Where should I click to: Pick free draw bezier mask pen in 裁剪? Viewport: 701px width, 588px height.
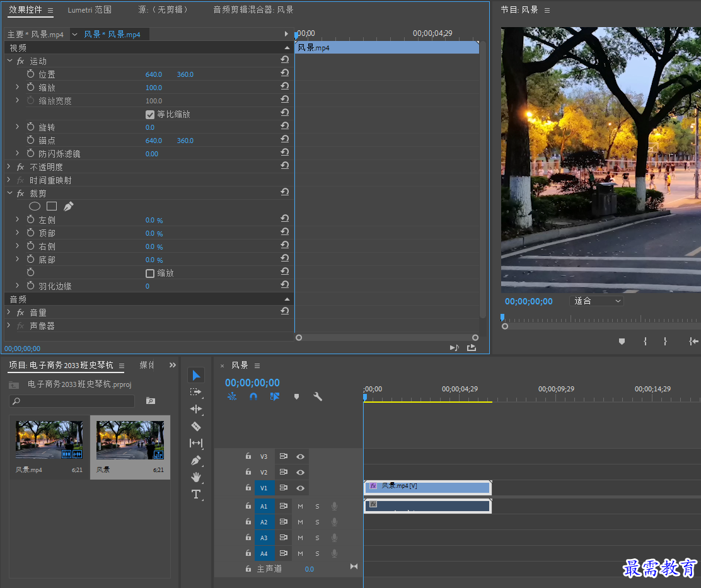pos(69,207)
